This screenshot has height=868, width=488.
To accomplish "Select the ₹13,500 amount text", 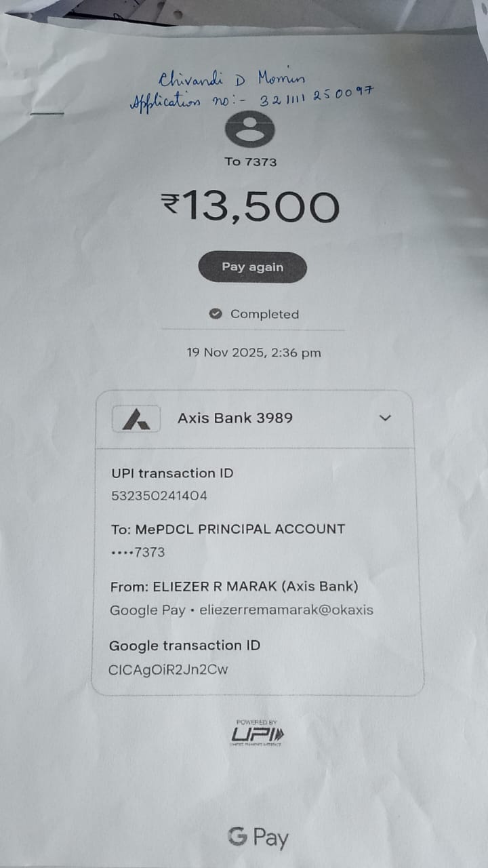I will (250, 207).
